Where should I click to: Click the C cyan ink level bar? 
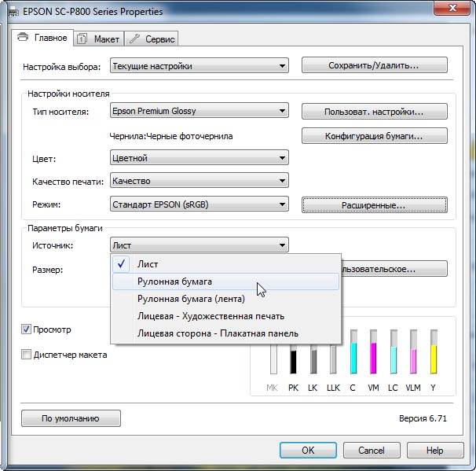353,351
